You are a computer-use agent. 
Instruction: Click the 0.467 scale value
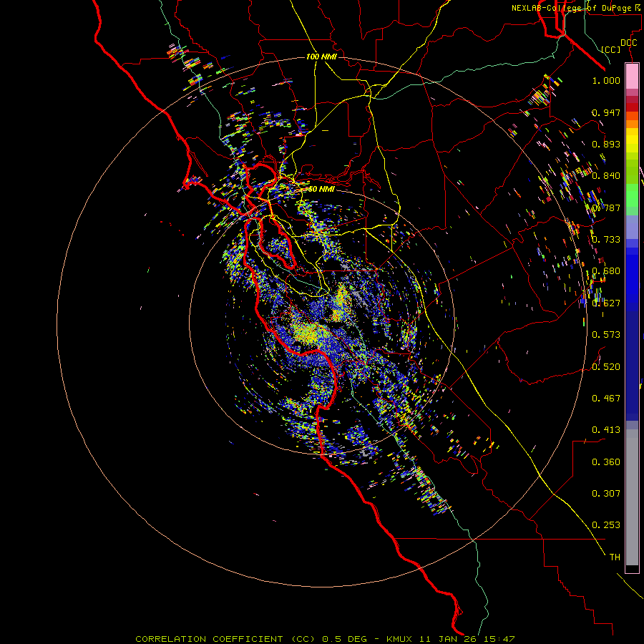pos(606,399)
